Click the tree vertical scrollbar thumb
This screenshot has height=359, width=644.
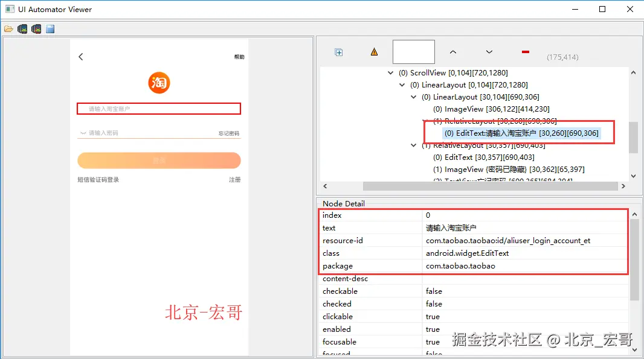(633, 138)
